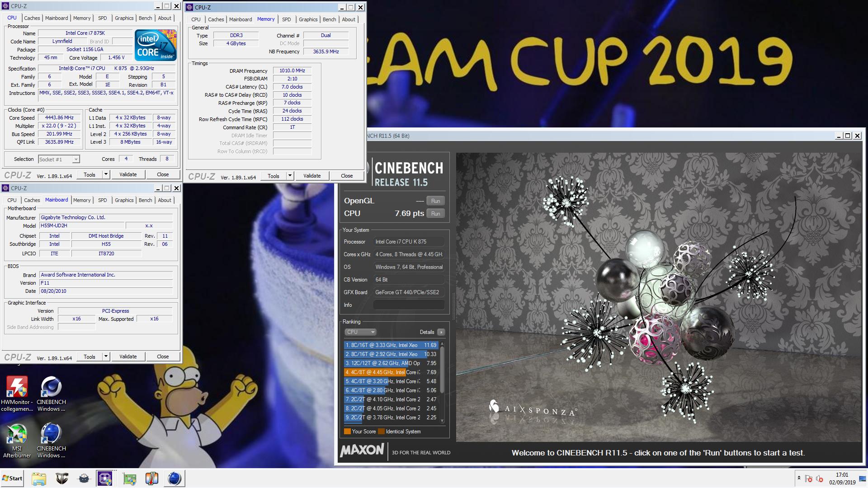Switch to Graphics tab in Memory CPU-Z window

click(308, 19)
